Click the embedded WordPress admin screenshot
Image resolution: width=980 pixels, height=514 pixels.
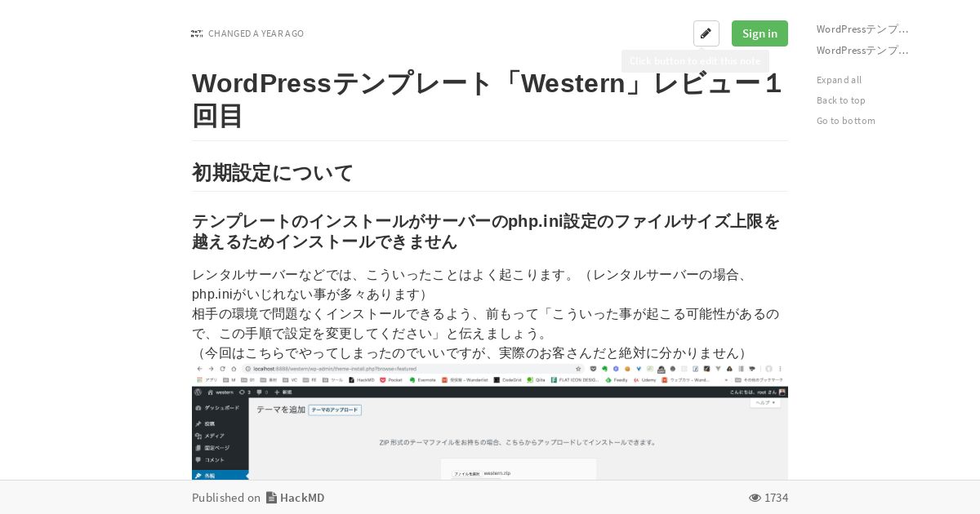490,422
